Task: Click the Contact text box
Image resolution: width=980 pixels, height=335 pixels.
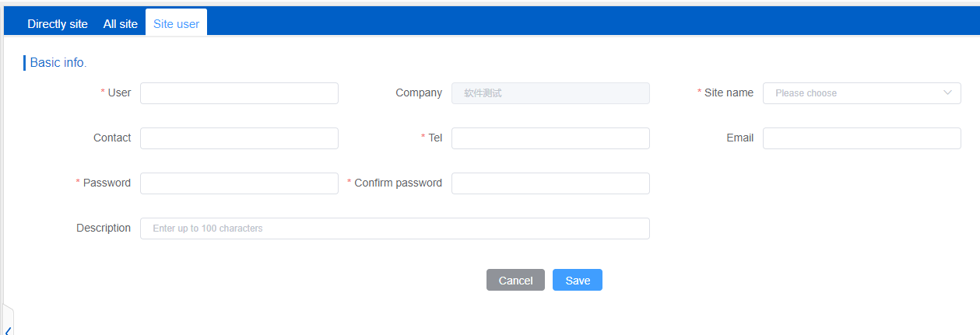Action: 239,138
